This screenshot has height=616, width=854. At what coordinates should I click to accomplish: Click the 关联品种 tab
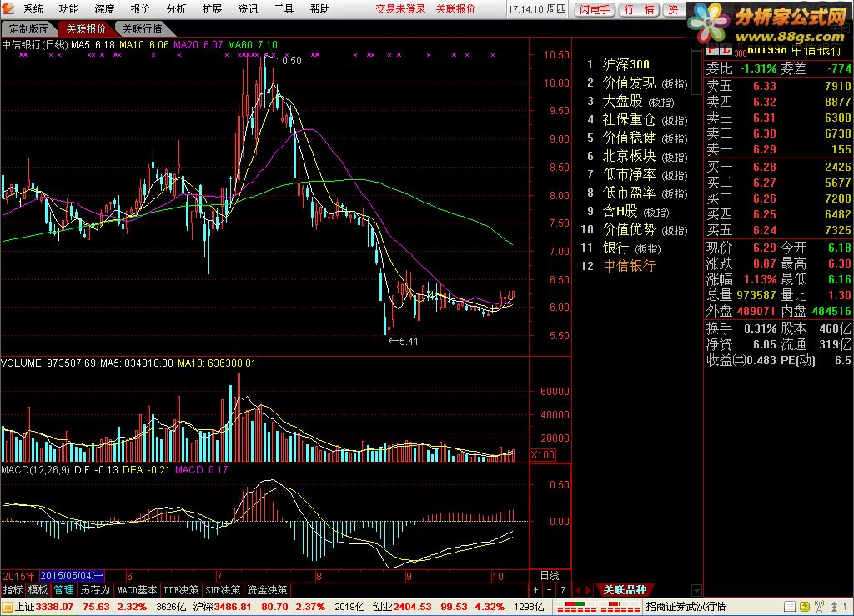(x=625, y=590)
